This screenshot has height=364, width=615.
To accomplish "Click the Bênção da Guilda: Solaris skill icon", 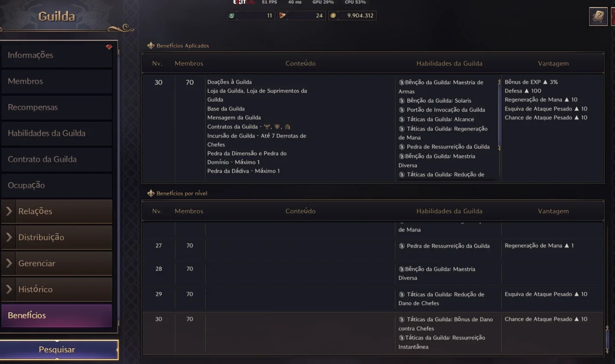I will click(402, 101).
